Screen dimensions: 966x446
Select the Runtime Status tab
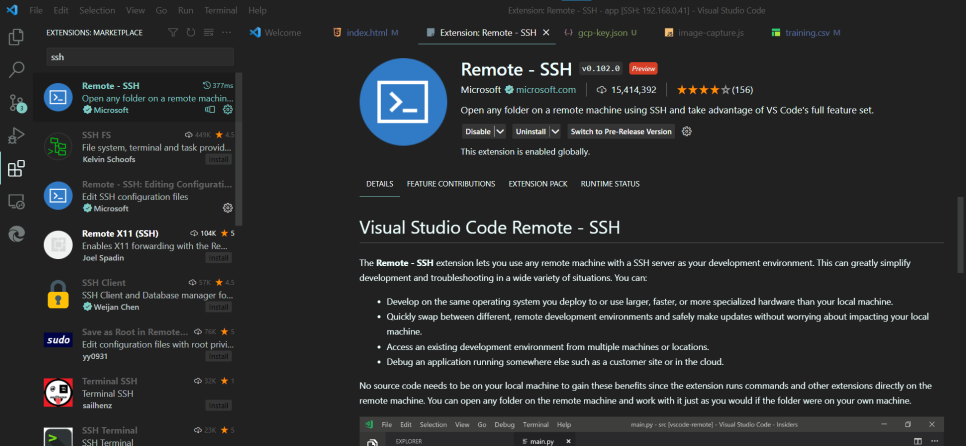tap(610, 184)
